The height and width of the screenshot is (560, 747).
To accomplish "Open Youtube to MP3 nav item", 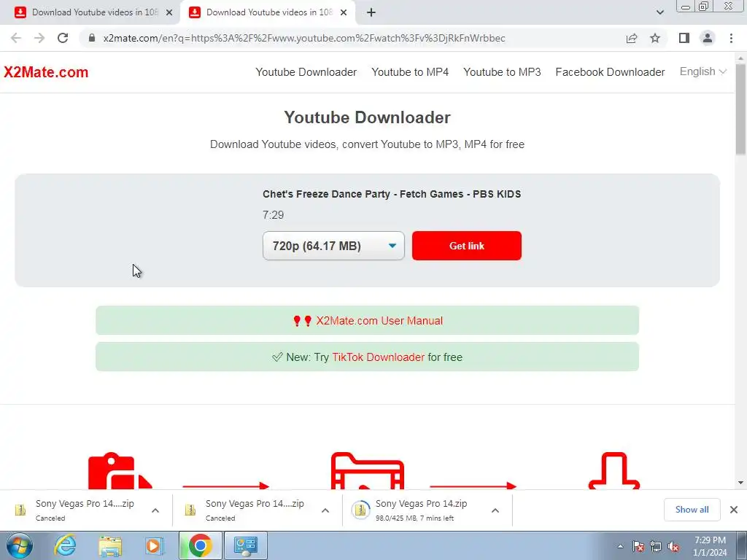I will click(502, 72).
